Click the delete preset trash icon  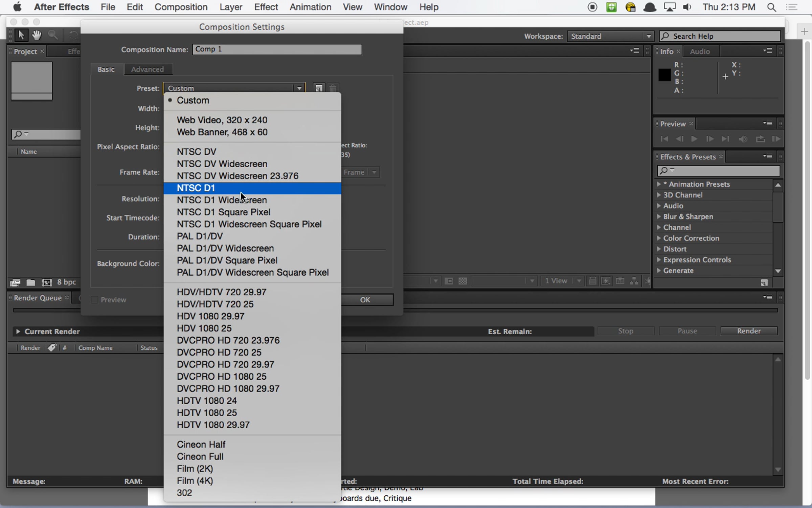pyautogui.click(x=333, y=88)
